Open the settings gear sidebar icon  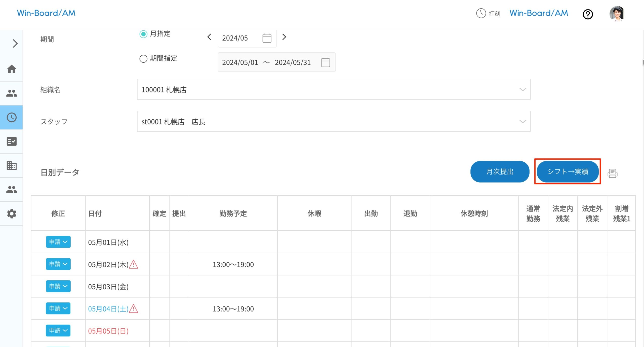[x=12, y=214]
